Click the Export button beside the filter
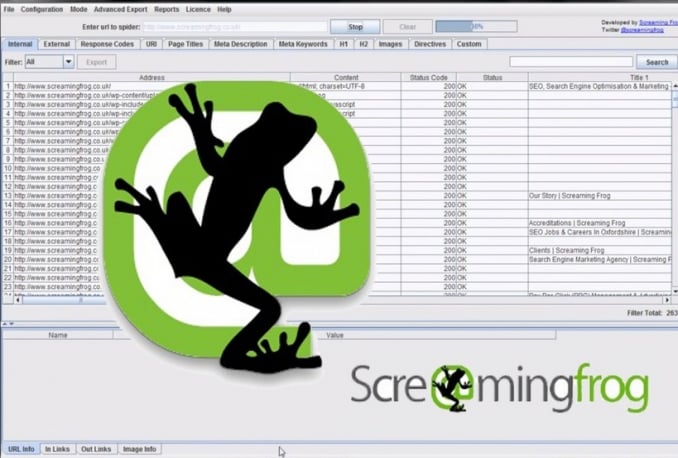 click(97, 62)
